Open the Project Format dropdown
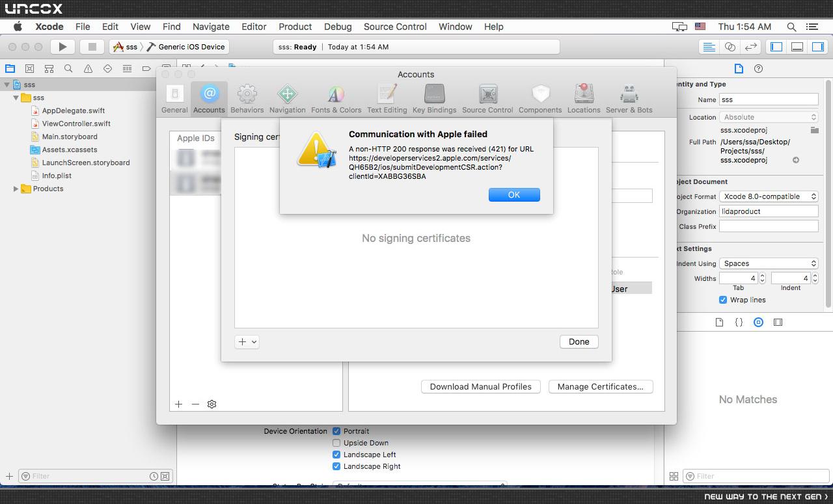Image resolution: width=833 pixels, height=504 pixels. tap(769, 196)
